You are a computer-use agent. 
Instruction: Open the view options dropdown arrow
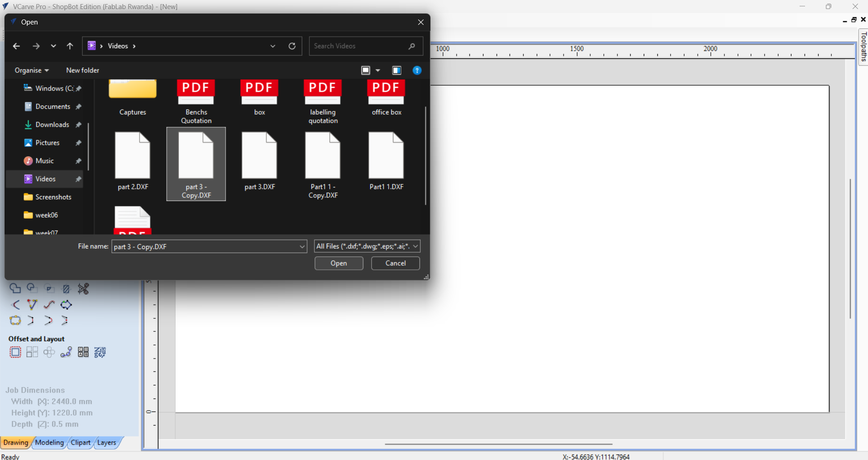pyautogui.click(x=378, y=70)
